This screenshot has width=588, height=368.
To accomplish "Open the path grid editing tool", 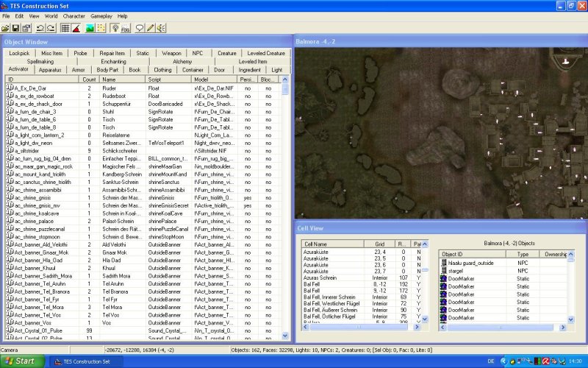I will 101,28.
